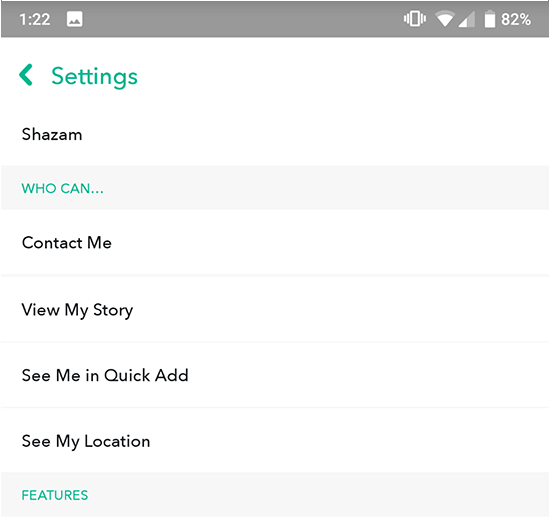Open Contact Me privacy option
The width and height of the screenshot is (550, 524).
point(275,243)
